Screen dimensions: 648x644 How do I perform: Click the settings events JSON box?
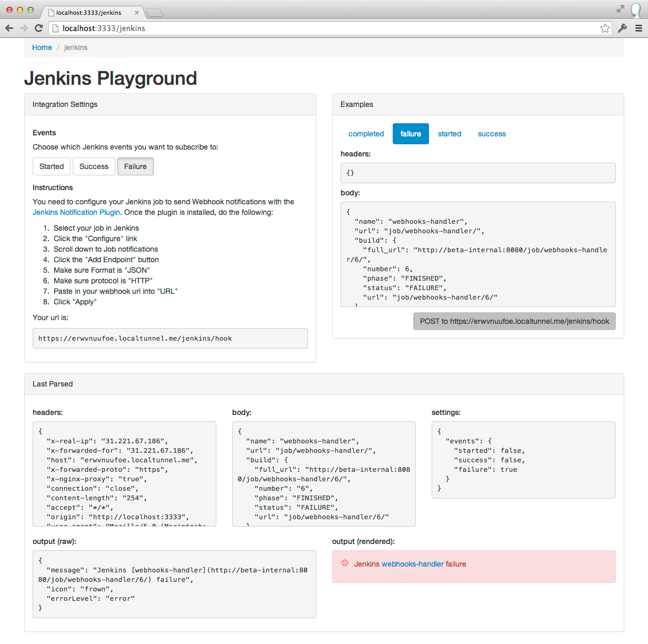523,460
